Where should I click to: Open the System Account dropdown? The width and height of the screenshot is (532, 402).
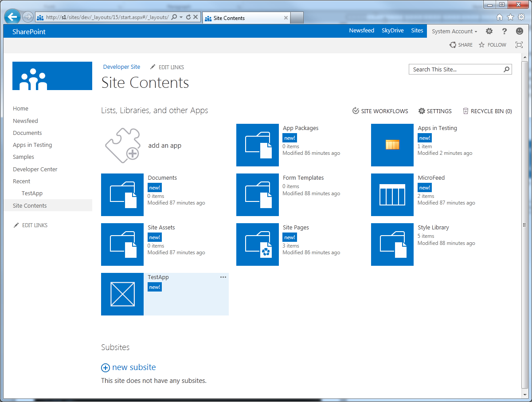(454, 31)
